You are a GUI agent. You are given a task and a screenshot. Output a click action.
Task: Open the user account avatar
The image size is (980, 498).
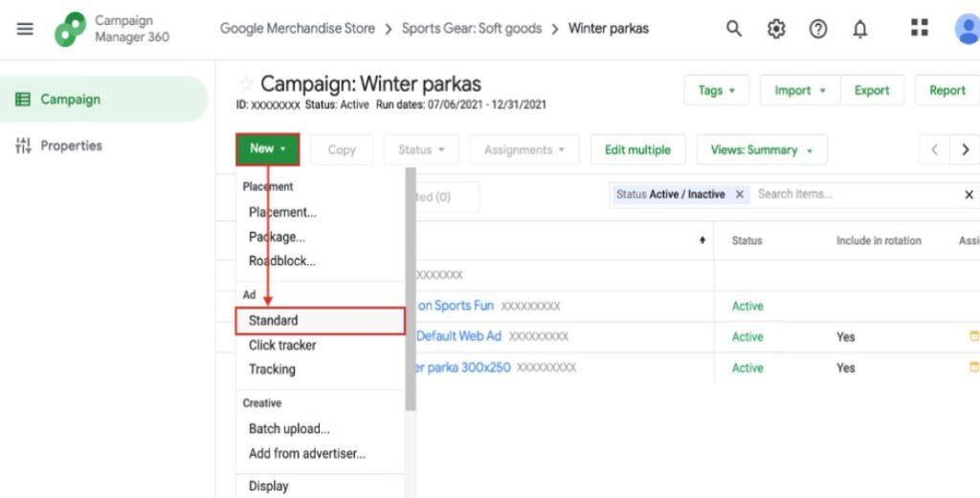tap(969, 29)
